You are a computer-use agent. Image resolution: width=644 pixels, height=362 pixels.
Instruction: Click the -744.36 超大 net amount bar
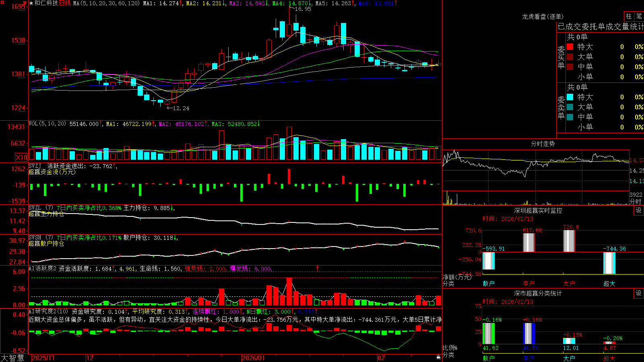(x=609, y=263)
